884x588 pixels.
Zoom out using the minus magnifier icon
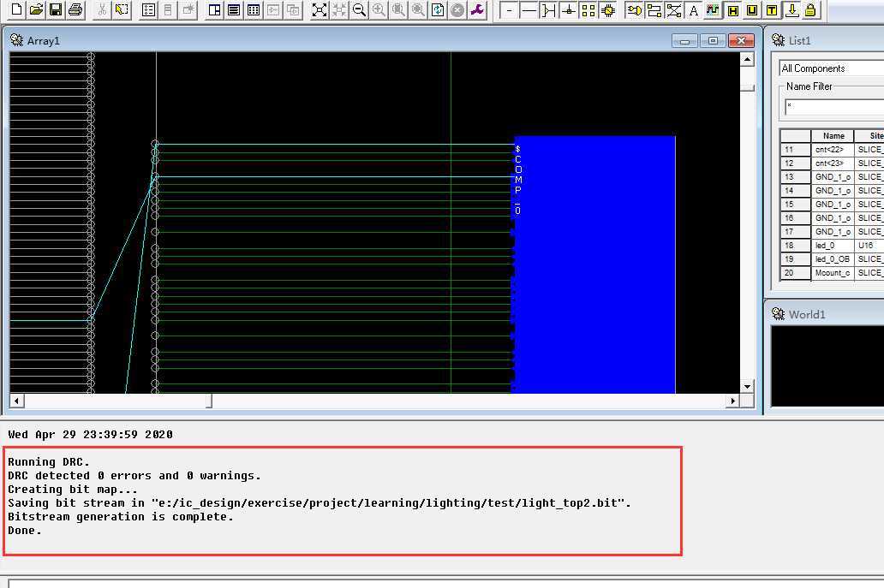click(x=359, y=9)
